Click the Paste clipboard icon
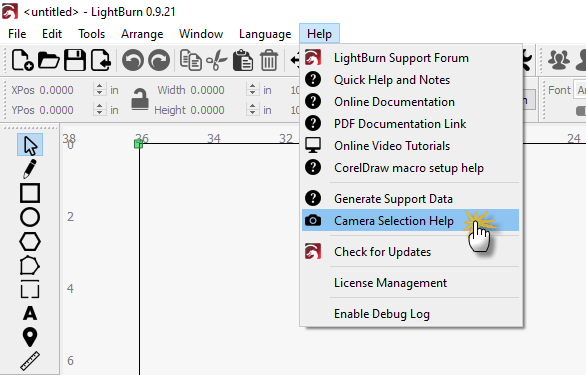This screenshot has height=375, width=586. (243, 60)
